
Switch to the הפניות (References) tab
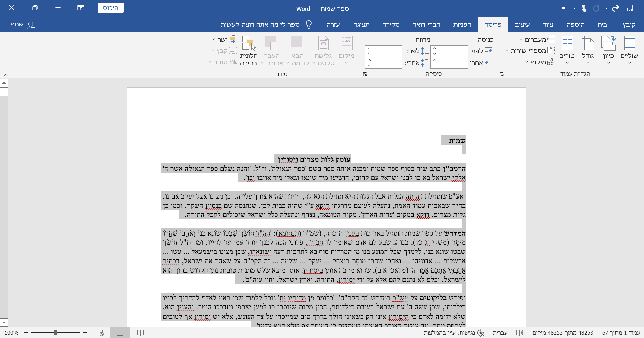(462, 24)
